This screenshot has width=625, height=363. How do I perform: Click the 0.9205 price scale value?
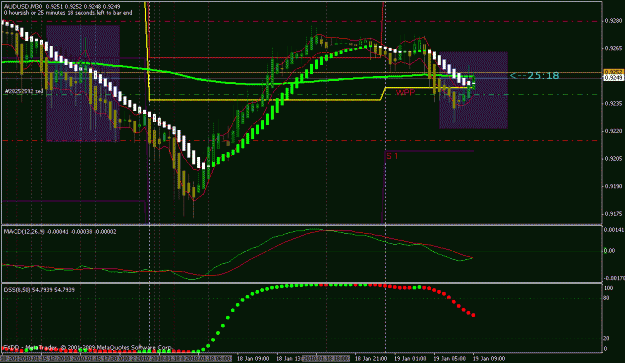click(613, 158)
